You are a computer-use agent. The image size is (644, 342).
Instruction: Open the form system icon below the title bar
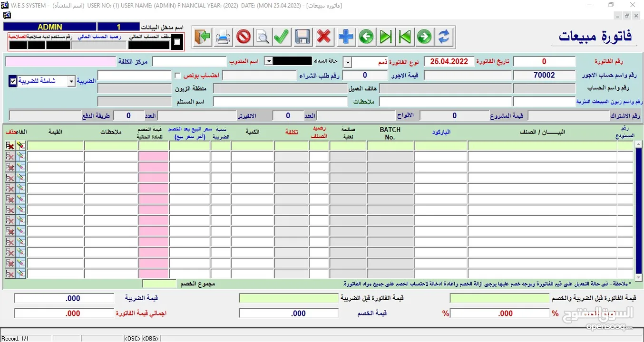coord(7,15)
